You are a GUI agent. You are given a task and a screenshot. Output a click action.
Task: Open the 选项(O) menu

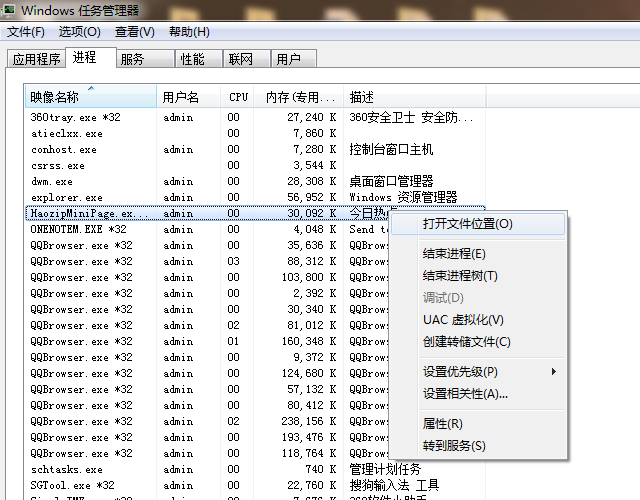pyautogui.click(x=79, y=32)
